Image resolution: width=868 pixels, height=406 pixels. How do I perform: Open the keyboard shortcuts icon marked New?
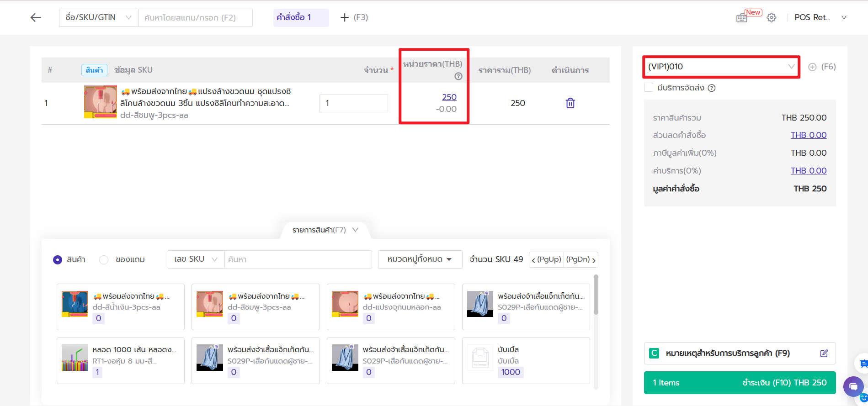[x=742, y=18]
